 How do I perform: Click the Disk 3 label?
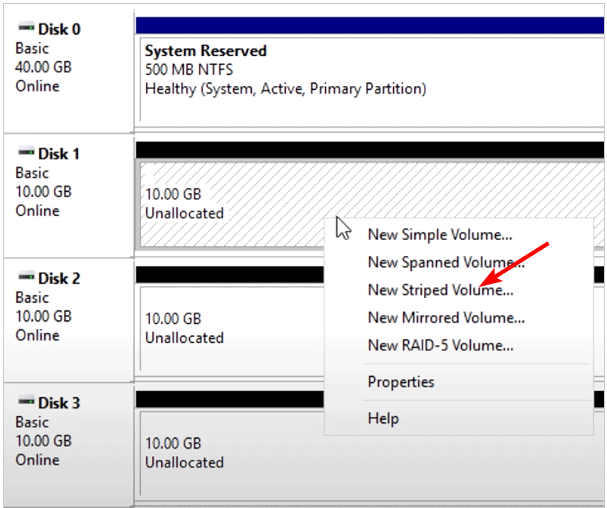[x=59, y=403]
